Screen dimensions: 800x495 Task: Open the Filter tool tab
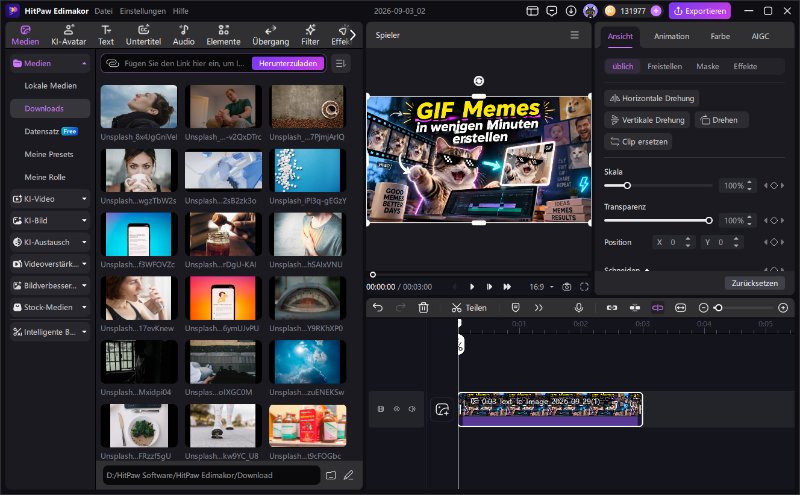(310, 35)
